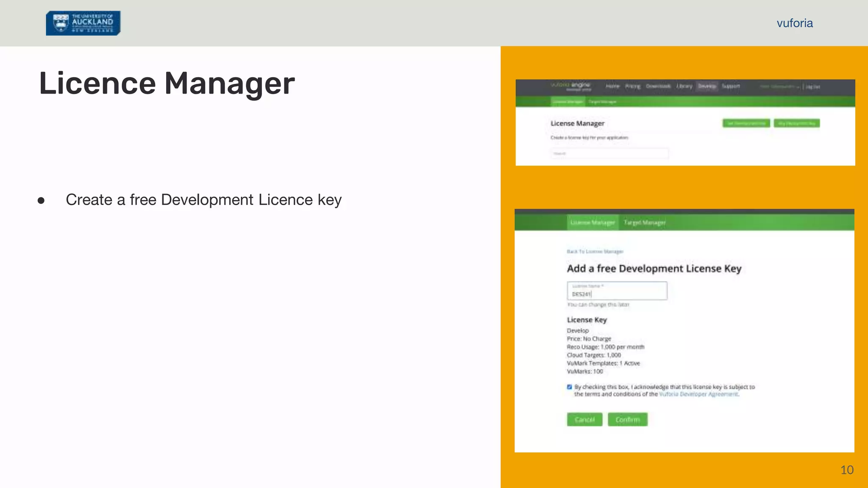Click Back To License Manager link
Image resolution: width=868 pixels, height=488 pixels.
coord(595,252)
